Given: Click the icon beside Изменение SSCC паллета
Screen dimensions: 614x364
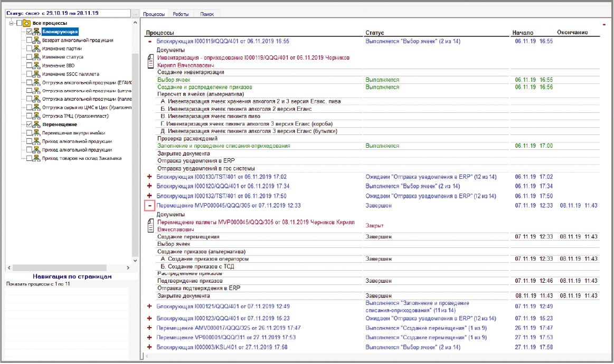Looking at the screenshot, I should [36, 74].
